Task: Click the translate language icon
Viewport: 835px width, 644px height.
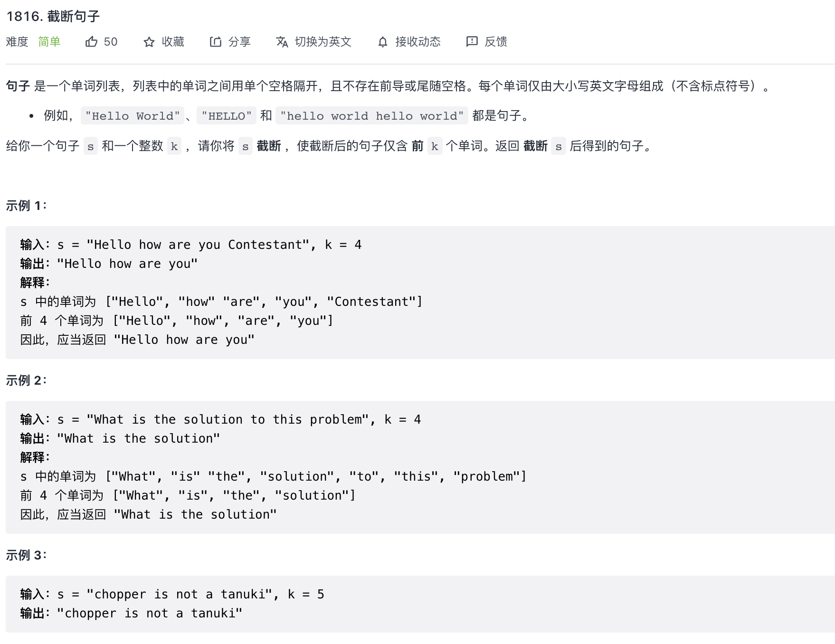Action: pyautogui.click(x=282, y=42)
